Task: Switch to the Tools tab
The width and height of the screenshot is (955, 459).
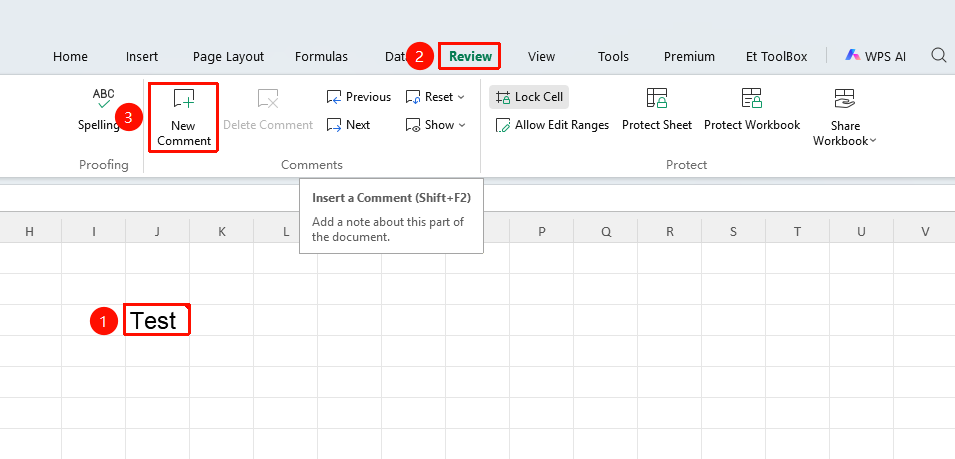Action: 613,57
